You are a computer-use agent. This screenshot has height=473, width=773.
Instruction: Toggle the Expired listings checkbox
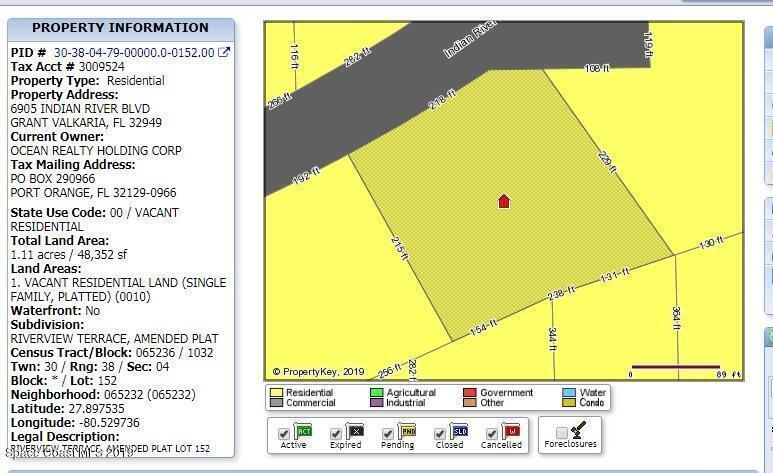pos(336,434)
